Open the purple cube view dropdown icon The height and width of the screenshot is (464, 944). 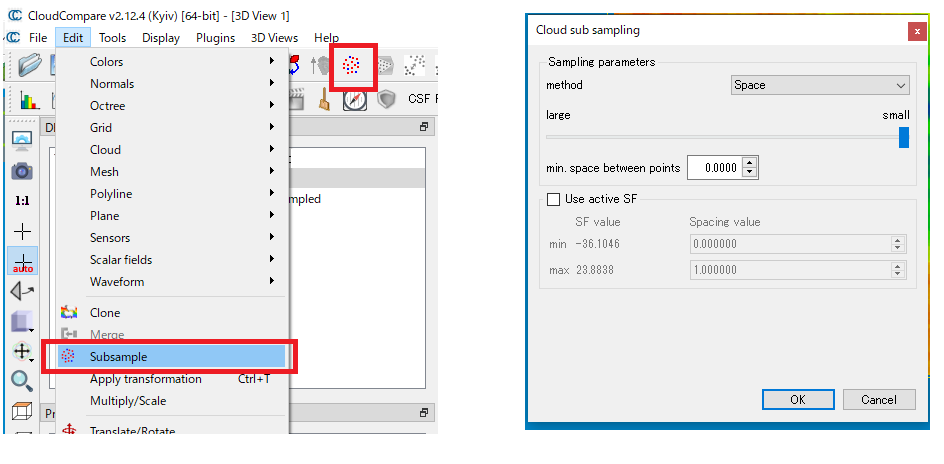coord(22,322)
